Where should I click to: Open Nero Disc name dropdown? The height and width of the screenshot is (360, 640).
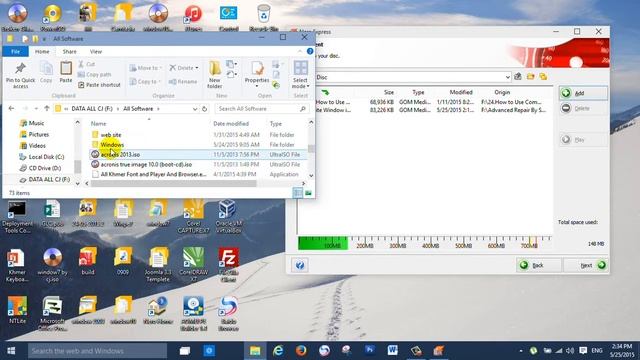pyautogui.click(x=507, y=77)
